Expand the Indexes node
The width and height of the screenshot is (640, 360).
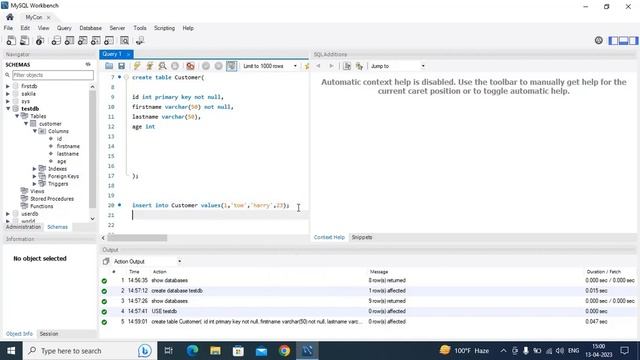[35, 169]
